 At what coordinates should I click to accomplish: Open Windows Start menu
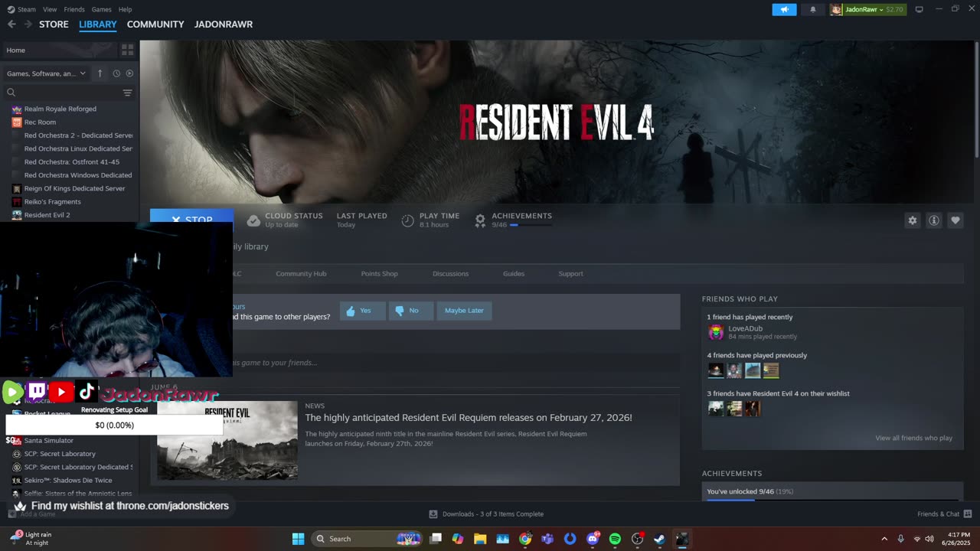[x=298, y=539]
